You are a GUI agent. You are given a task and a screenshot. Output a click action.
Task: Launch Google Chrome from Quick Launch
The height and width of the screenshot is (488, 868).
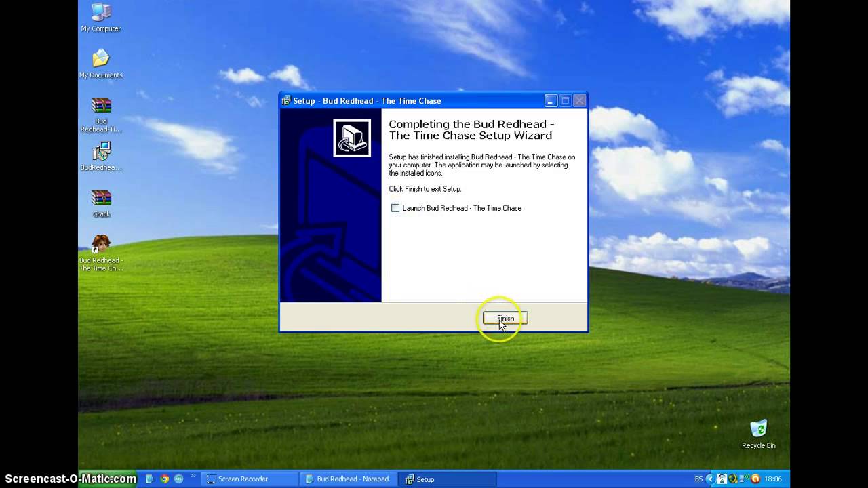coord(164,479)
